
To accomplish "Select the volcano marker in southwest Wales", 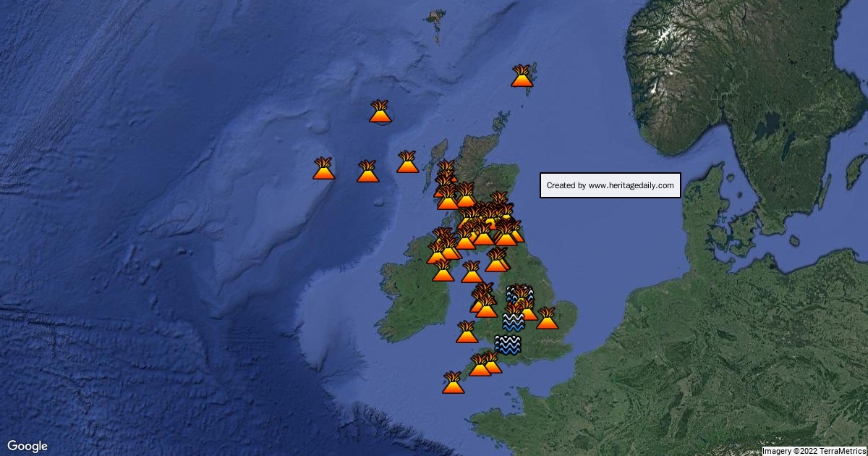I will 467,332.
